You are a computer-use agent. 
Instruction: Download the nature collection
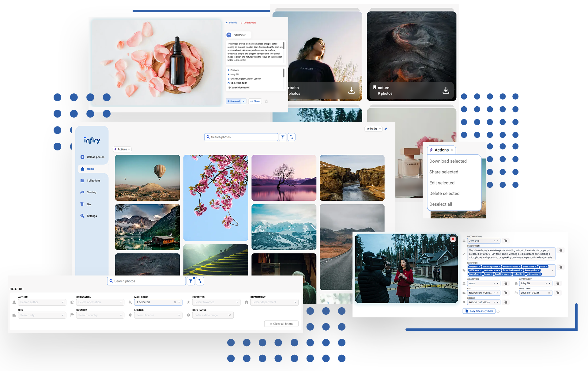click(446, 90)
